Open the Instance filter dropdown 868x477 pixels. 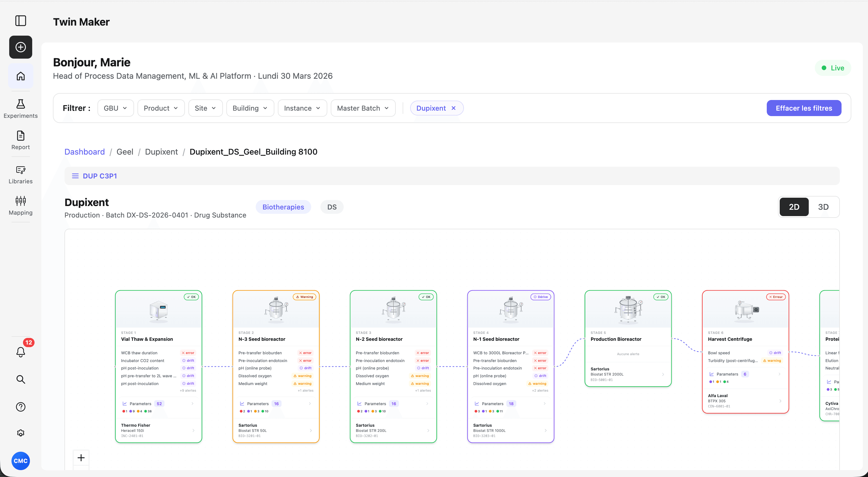(x=302, y=108)
